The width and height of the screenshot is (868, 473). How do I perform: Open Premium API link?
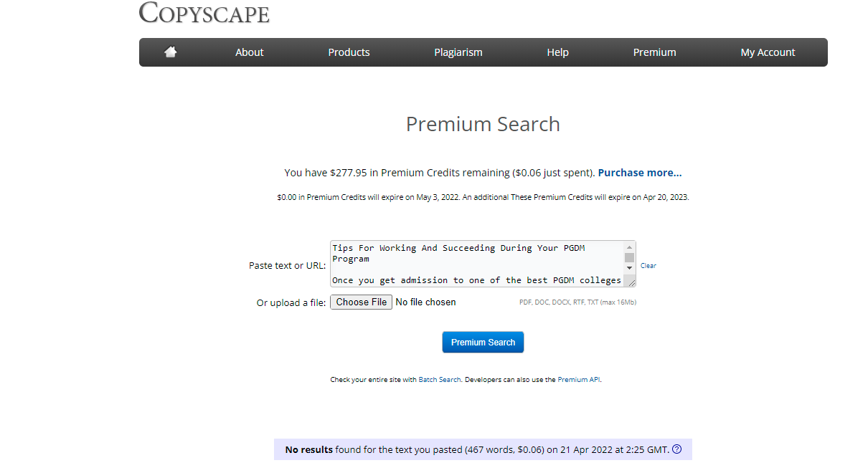click(579, 380)
